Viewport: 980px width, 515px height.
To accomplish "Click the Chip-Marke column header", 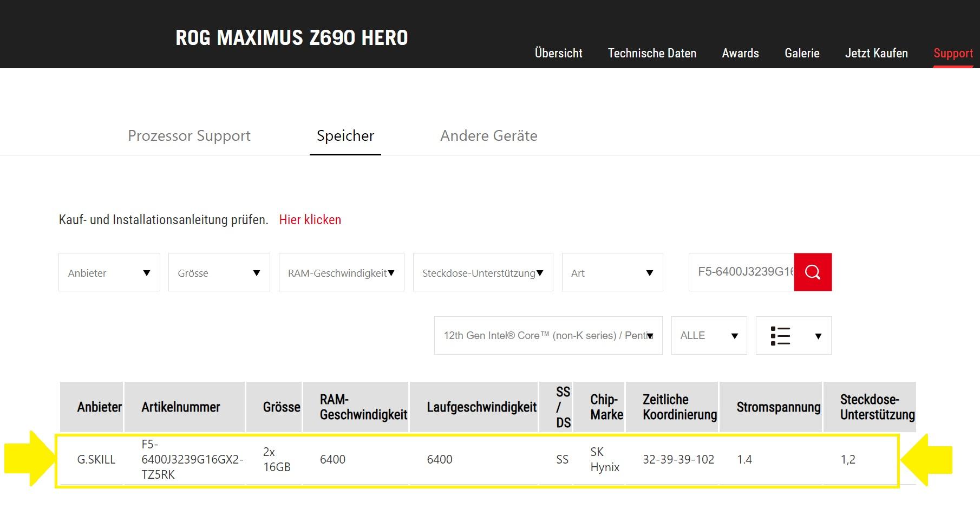I will pyautogui.click(x=599, y=407).
